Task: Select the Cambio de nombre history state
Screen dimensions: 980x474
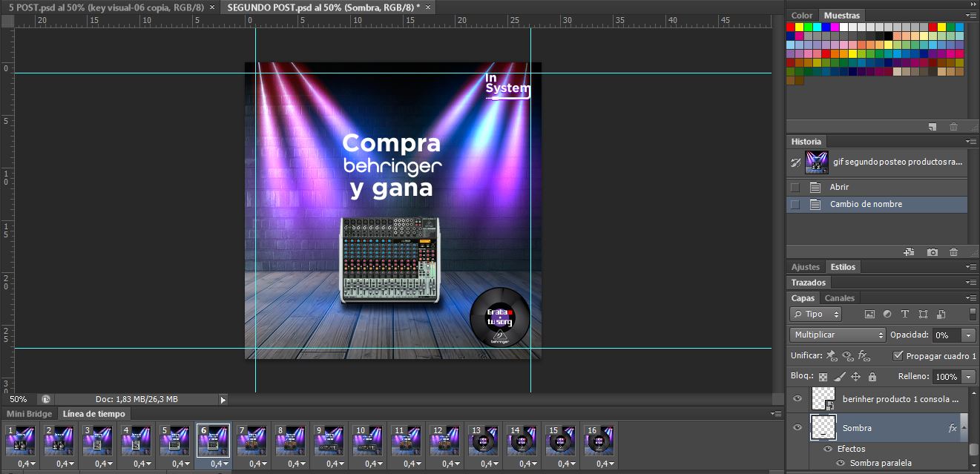Action: click(877, 204)
